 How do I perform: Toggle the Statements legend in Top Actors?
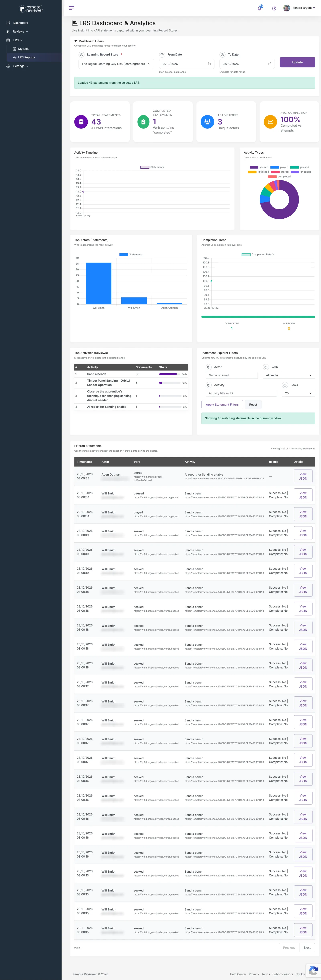point(131,255)
